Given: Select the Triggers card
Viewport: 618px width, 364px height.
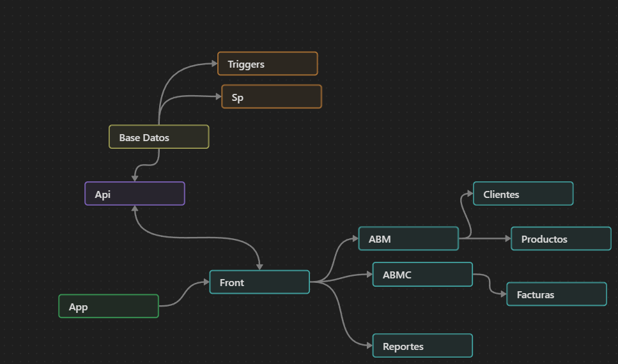Looking at the screenshot, I should point(267,64).
